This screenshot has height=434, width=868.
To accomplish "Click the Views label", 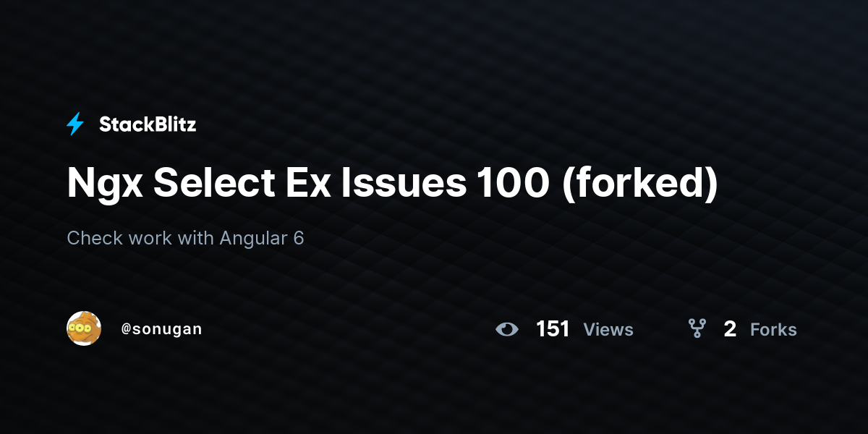I will (x=608, y=330).
